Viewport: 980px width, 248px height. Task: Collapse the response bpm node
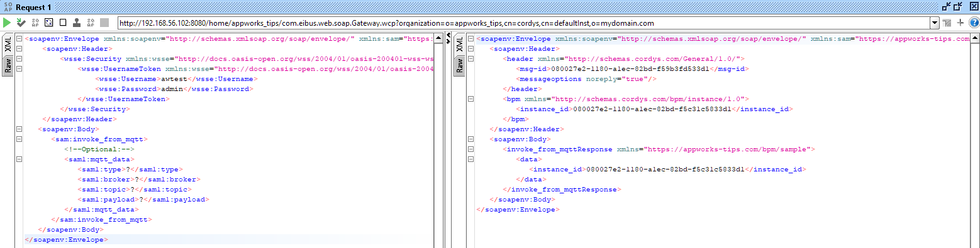point(471,99)
